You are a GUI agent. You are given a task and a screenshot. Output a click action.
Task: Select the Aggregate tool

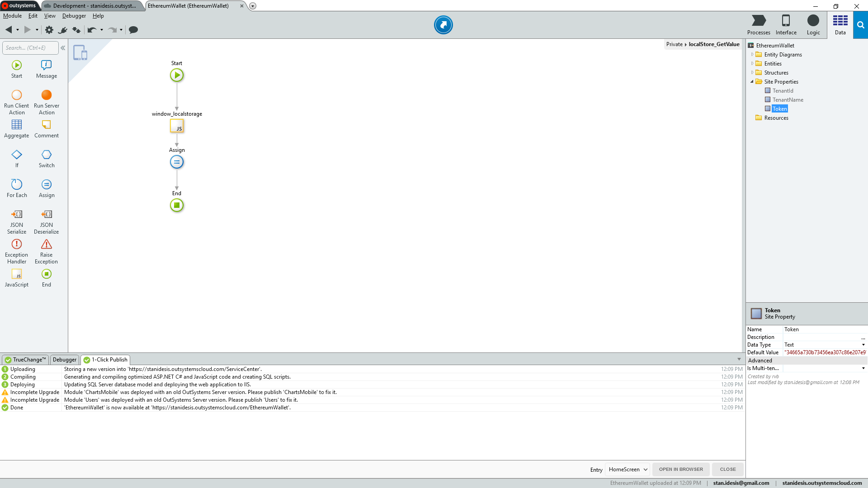click(16, 128)
